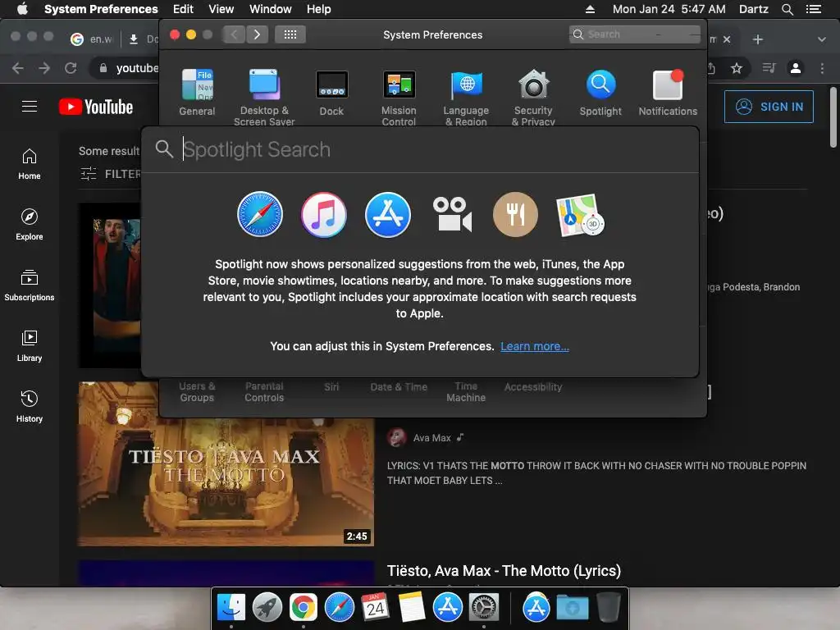Click the YouTube logo
This screenshot has height=630, width=840.
[96, 107]
